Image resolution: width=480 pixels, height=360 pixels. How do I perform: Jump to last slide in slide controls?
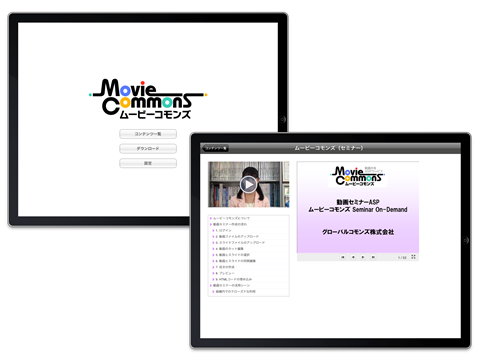[373, 257]
